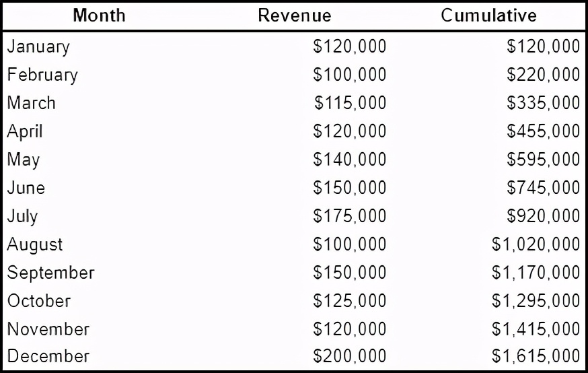This screenshot has height=373, width=588.
Task: Click the September month cell
Action: tap(50, 273)
